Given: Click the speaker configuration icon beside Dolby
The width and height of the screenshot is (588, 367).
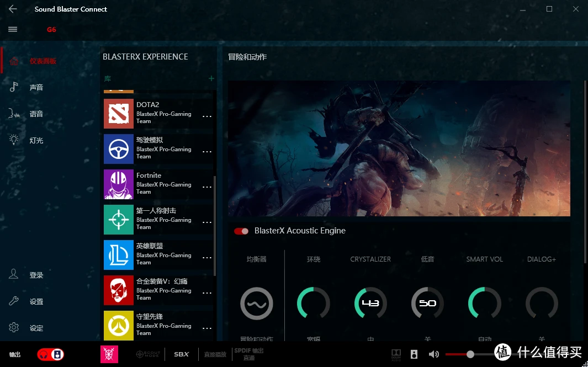Looking at the screenshot, I should tap(414, 354).
